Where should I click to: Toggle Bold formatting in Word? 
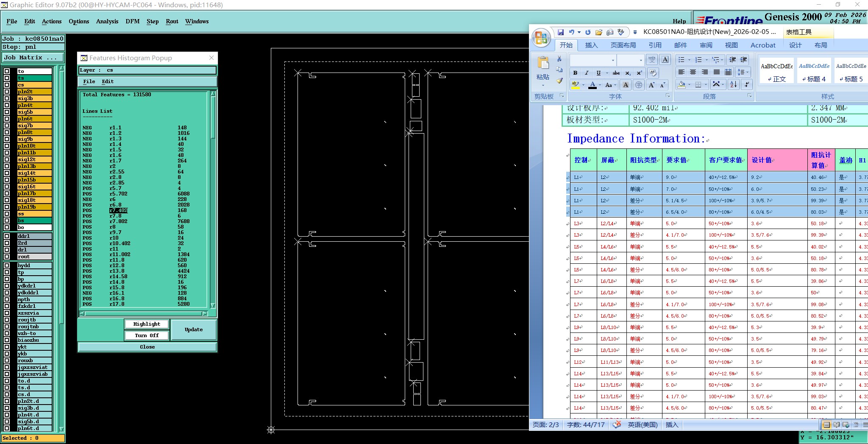575,73
